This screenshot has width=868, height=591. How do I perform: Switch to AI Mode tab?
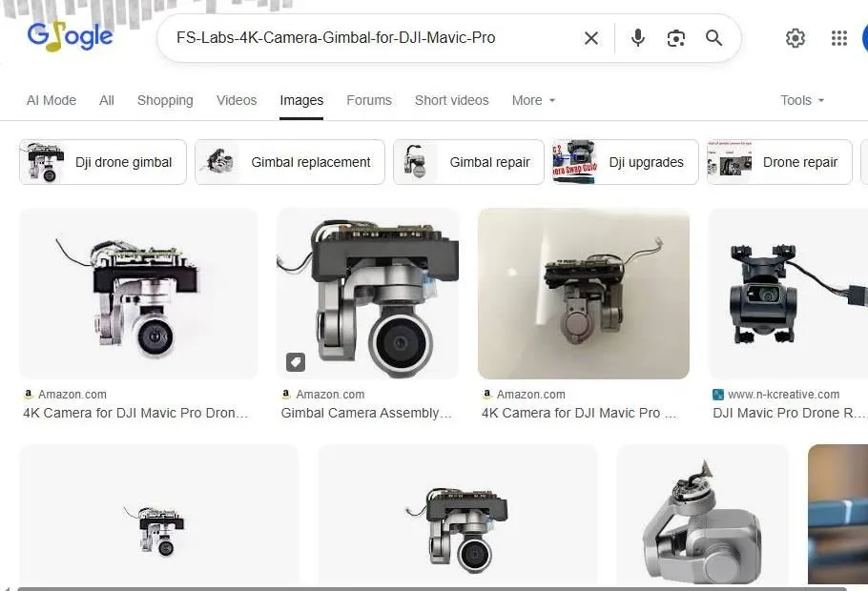[x=52, y=100]
